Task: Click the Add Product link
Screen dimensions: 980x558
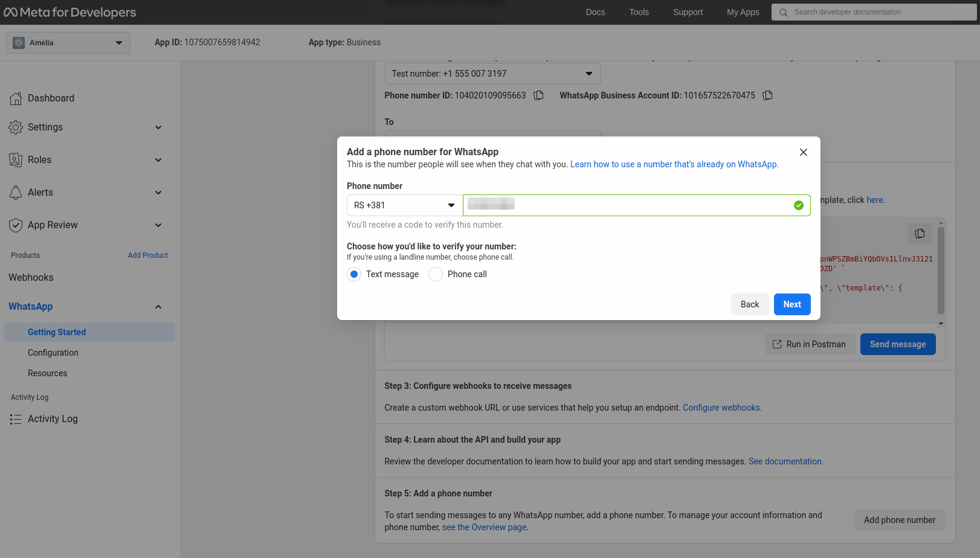Action: [x=148, y=255]
